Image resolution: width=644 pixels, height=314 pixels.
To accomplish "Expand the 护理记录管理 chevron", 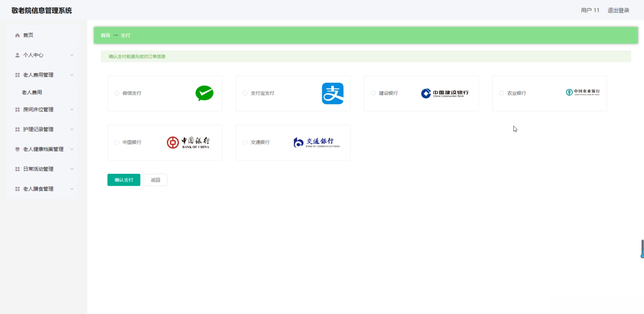I will coord(72,129).
